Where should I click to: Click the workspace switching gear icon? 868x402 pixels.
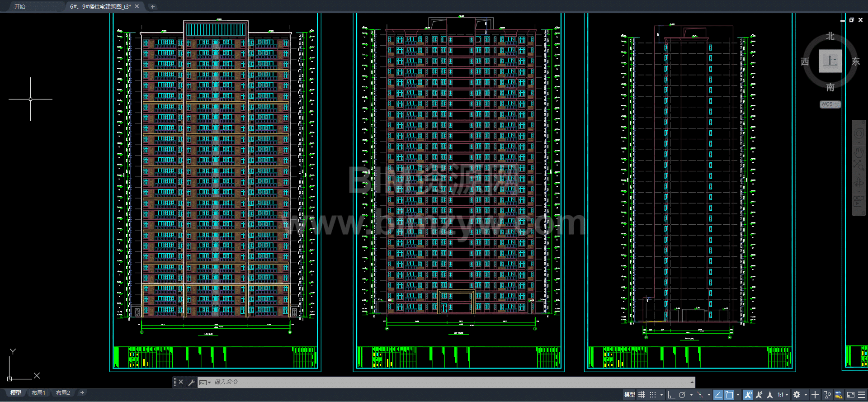point(797,395)
